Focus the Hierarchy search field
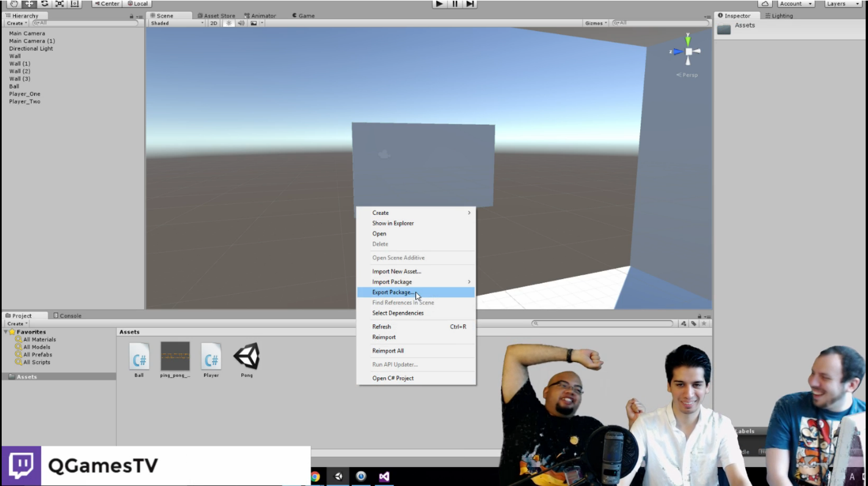 tap(84, 23)
